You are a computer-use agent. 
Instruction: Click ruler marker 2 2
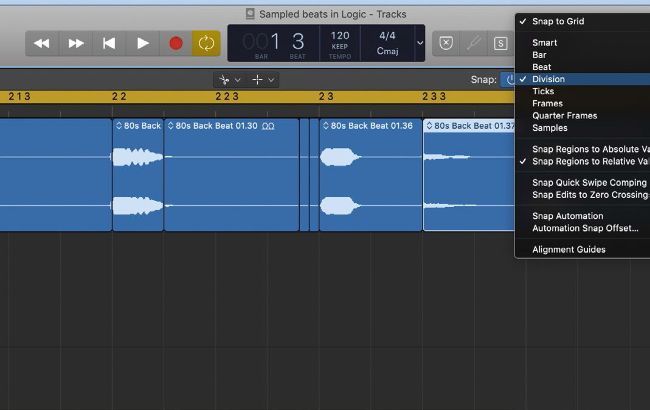(119, 97)
